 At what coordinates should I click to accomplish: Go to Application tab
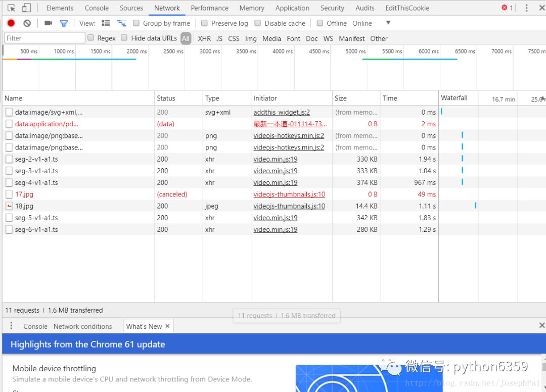click(292, 8)
